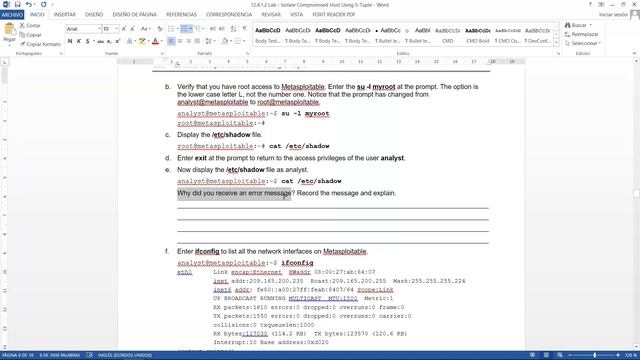
Task: Switch to the REFERENCIAS tab
Action: coord(181,15)
